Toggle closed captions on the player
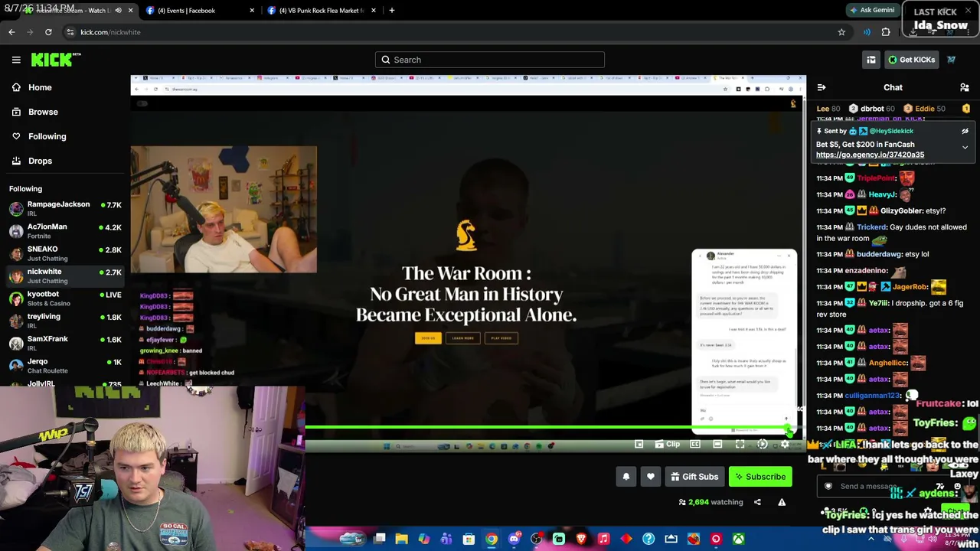Screen dimensions: 980x551 click(695, 445)
